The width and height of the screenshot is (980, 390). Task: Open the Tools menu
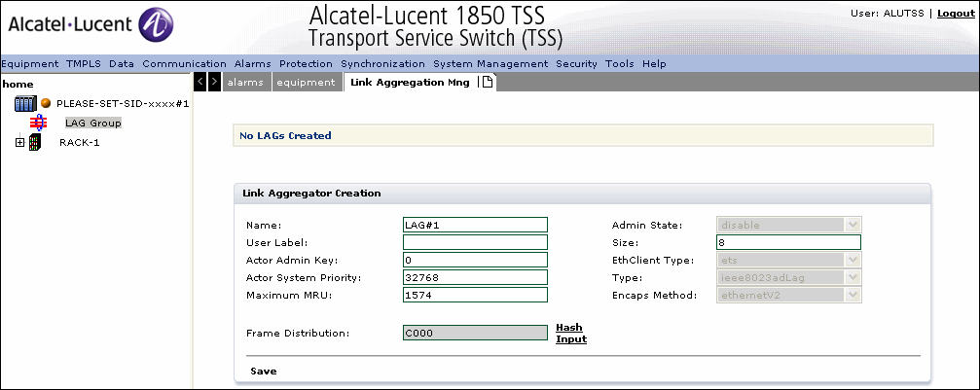pyautogui.click(x=619, y=64)
